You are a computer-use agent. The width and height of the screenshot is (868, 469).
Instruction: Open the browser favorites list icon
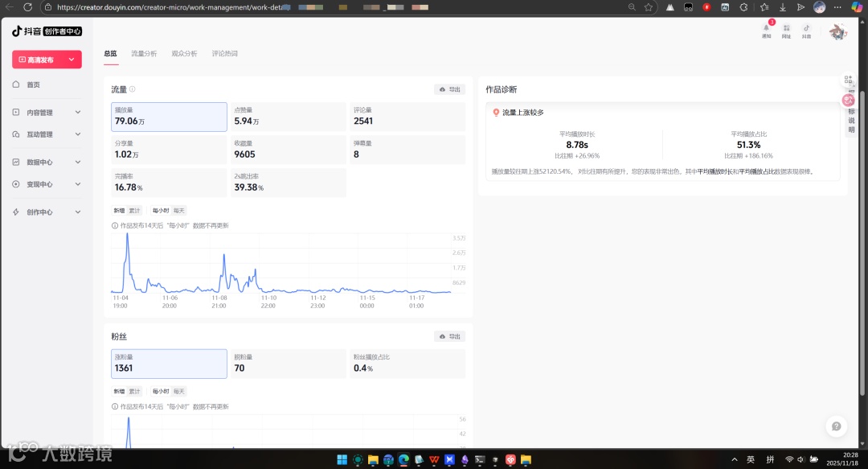(764, 7)
